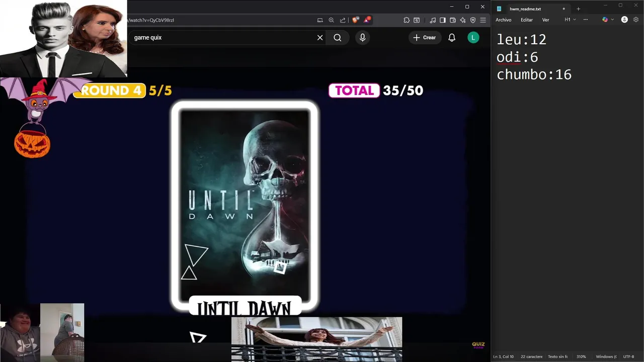
Task: Open YouTube notifications bell
Action: click(452, 38)
